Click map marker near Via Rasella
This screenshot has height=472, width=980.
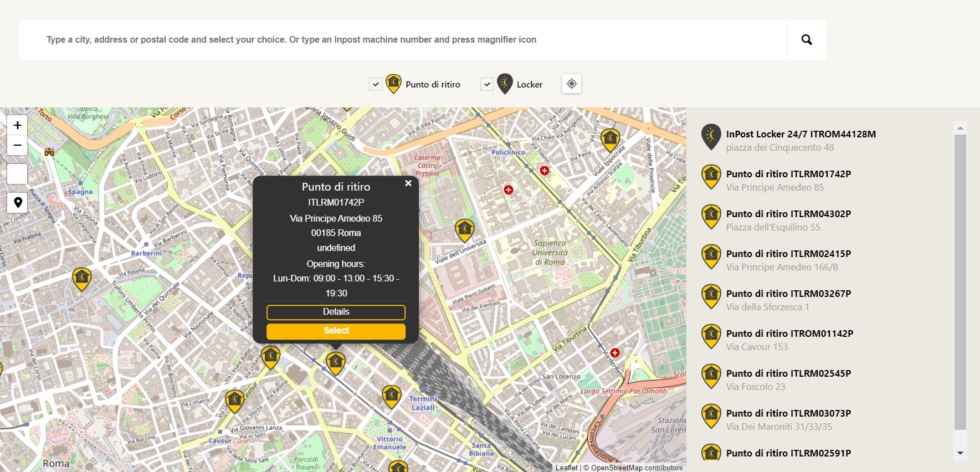(82, 278)
